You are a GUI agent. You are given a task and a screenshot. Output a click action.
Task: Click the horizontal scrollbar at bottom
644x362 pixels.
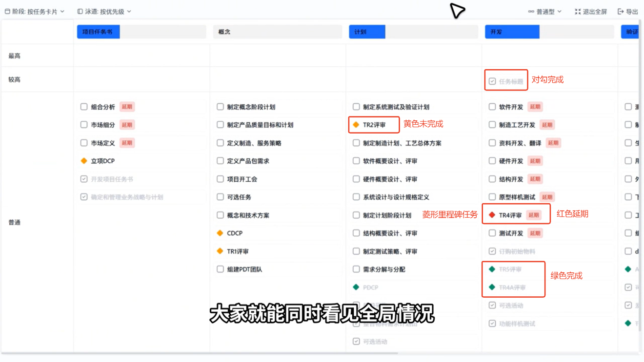pyautogui.click(x=200, y=353)
